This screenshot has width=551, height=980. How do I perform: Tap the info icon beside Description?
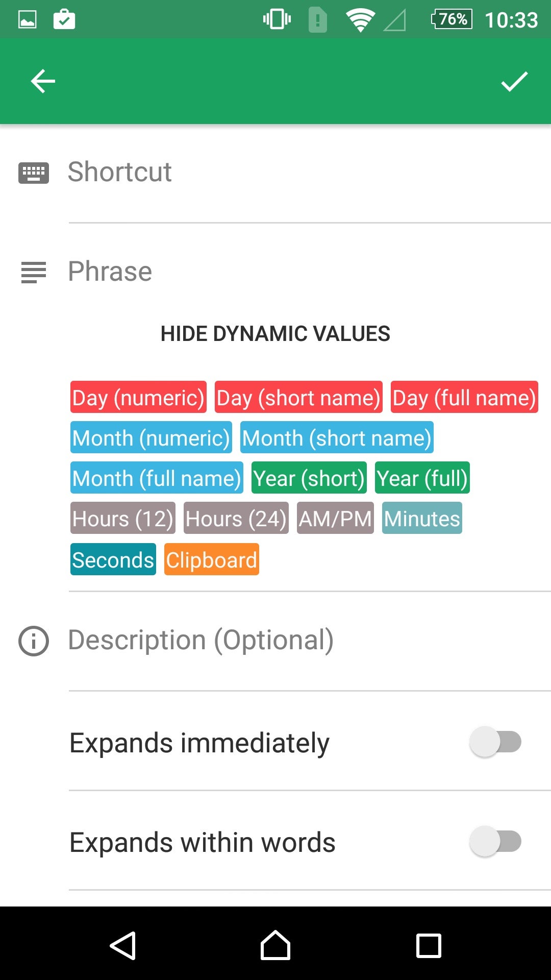coord(34,641)
